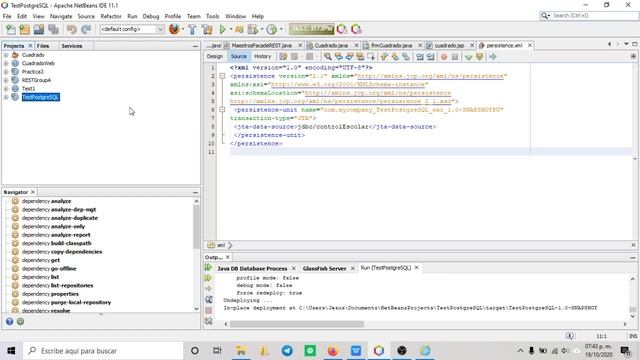Viewport: 640px width, 360px height.
Task: Click the Undo toolbar icon
Action: 72,29
